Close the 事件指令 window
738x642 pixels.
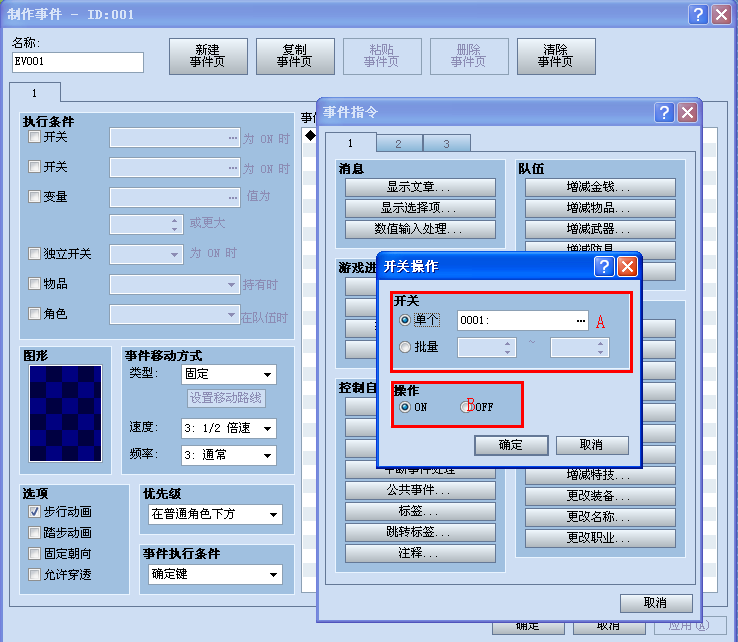687,112
